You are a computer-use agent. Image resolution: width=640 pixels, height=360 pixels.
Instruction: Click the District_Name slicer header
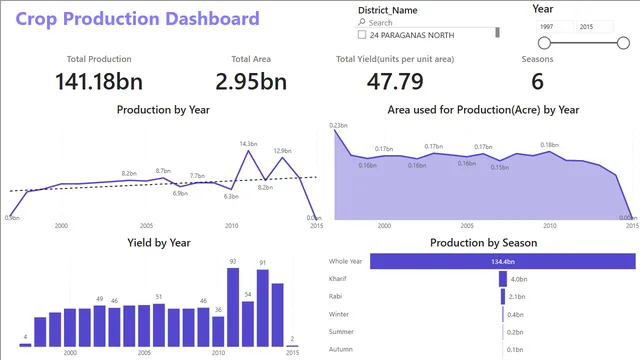pos(388,10)
